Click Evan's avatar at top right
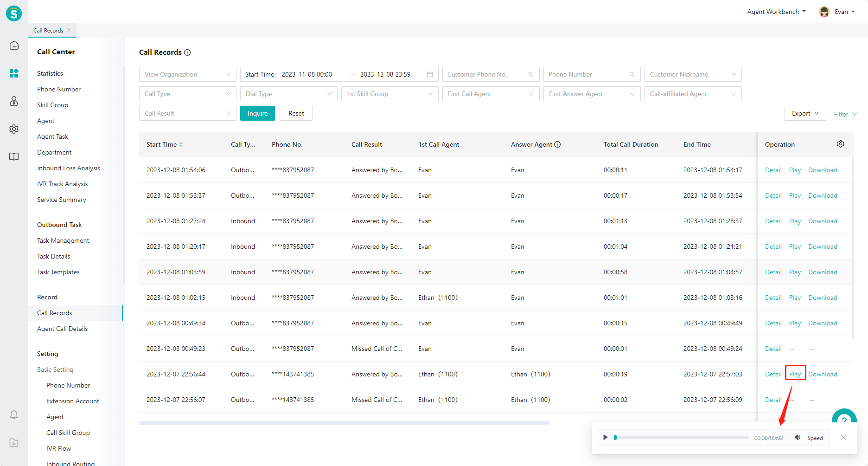Screen dimensions: 868x466 824,12
